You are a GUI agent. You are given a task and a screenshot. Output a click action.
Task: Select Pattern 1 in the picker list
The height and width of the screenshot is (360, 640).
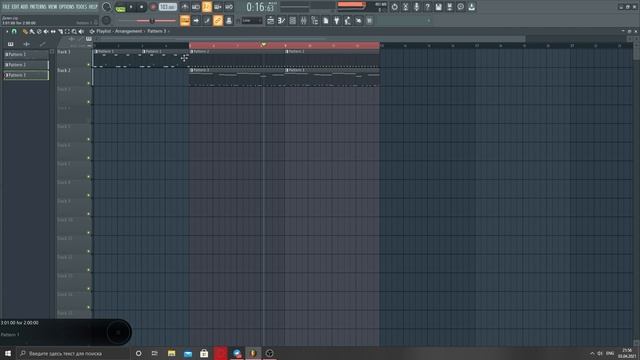tap(26, 54)
